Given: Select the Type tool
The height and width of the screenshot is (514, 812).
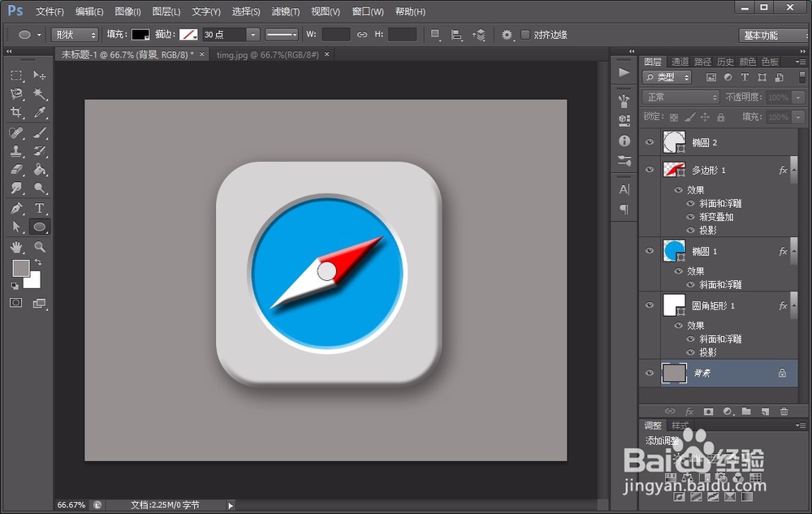Looking at the screenshot, I should 39,208.
